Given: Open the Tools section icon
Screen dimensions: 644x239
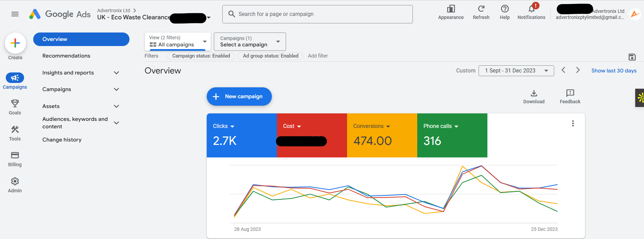Looking at the screenshot, I should tap(15, 130).
